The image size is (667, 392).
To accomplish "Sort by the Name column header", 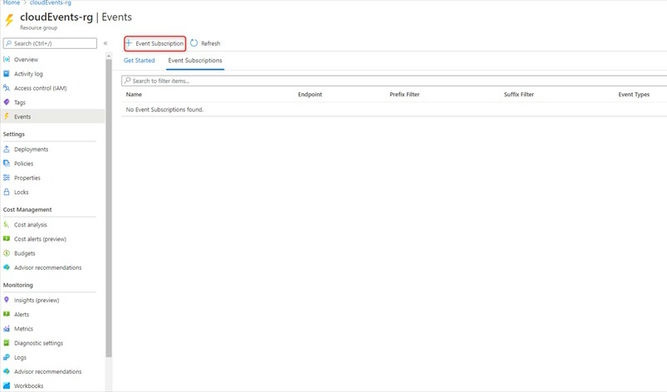I will (134, 94).
